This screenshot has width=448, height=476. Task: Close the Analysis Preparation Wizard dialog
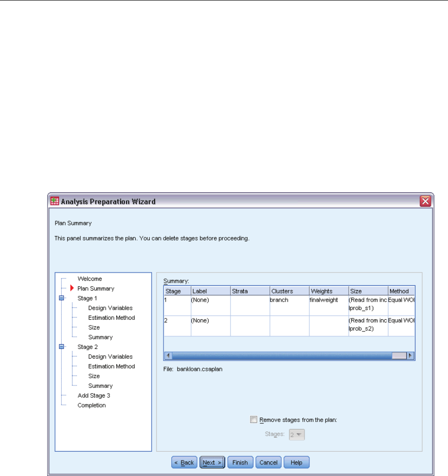click(425, 201)
